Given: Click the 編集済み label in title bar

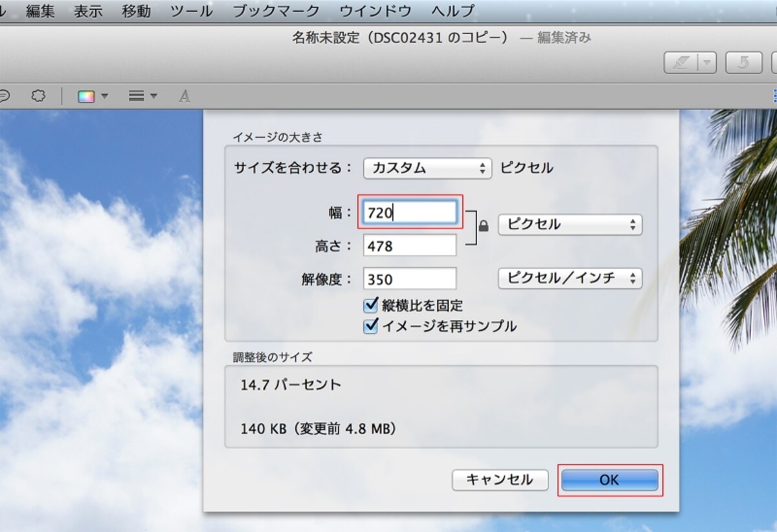Looking at the screenshot, I should point(564,38).
